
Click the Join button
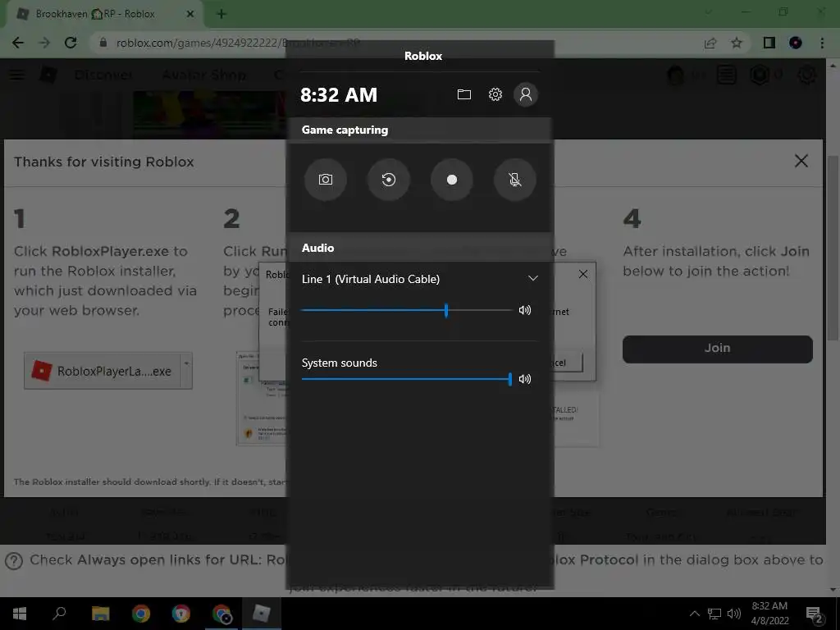click(x=717, y=349)
